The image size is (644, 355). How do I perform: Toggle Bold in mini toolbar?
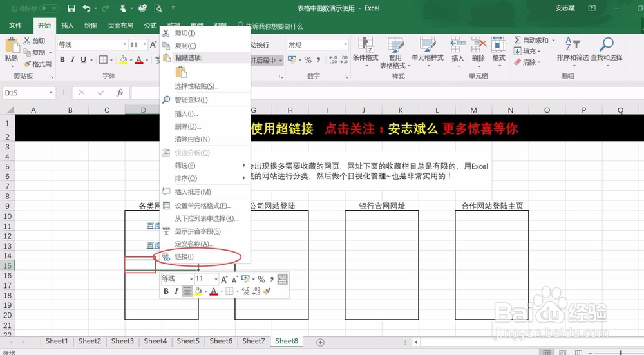166,291
